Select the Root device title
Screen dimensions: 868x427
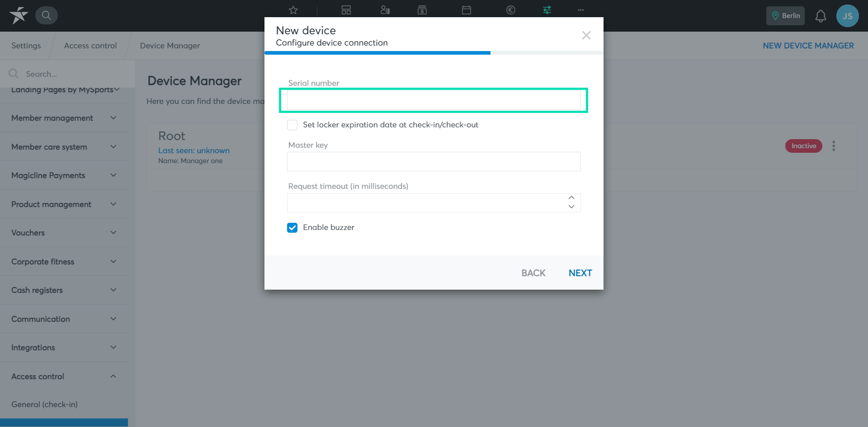[x=172, y=136]
